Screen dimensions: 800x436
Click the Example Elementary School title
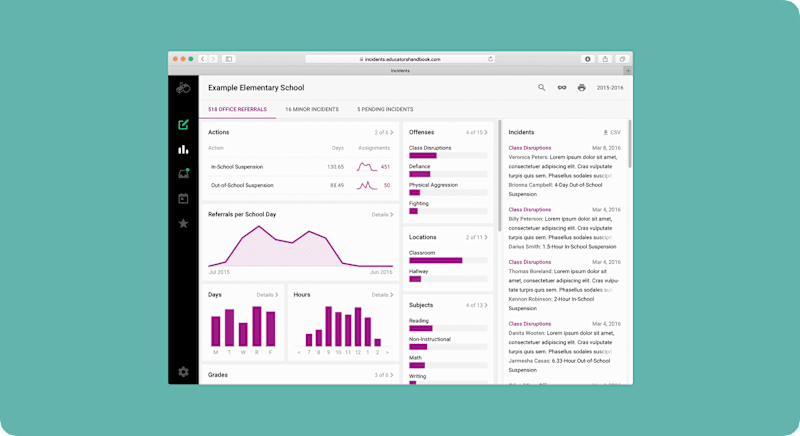pyautogui.click(x=256, y=88)
